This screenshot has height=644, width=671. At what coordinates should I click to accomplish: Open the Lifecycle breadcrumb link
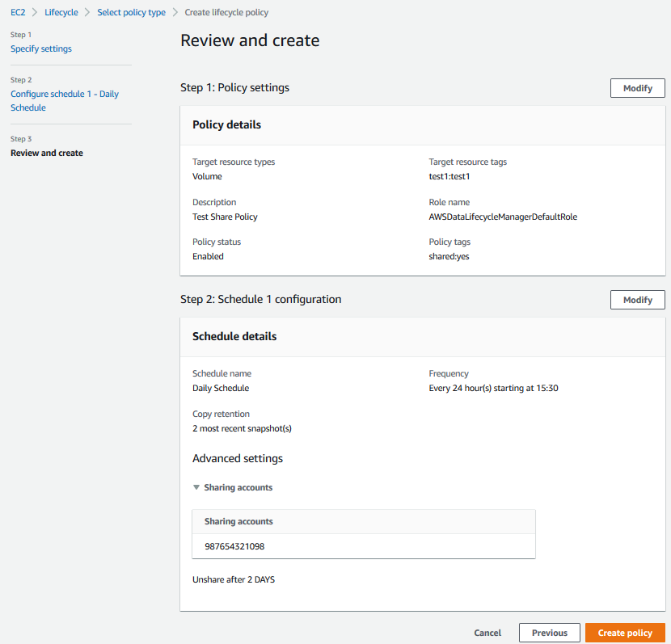pyautogui.click(x=61, y=12)
